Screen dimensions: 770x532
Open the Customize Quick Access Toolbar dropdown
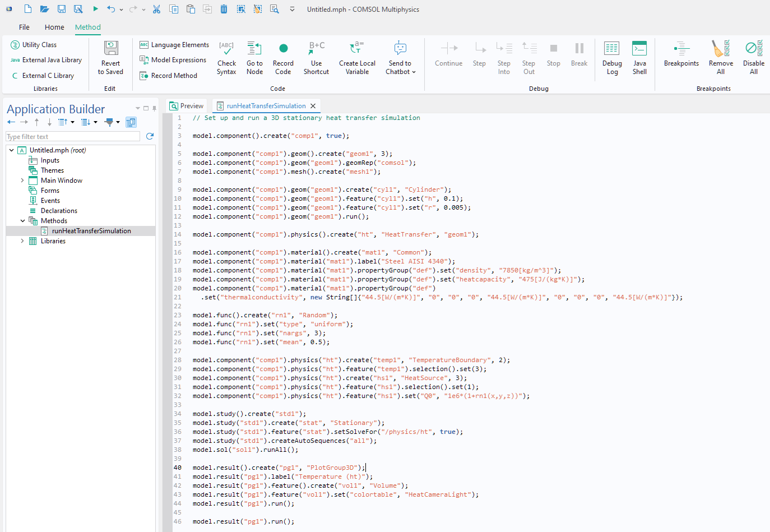pos(292,10)
